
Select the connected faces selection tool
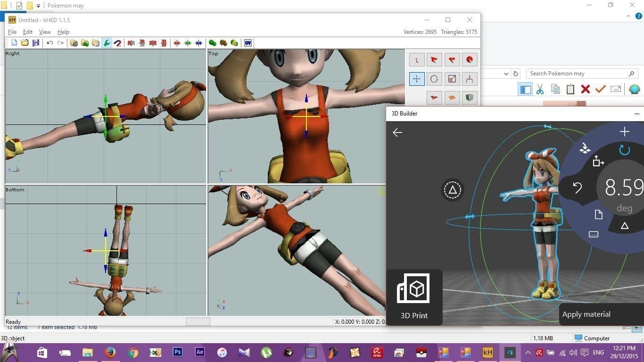pyautogui.click(x=452, y=60)
